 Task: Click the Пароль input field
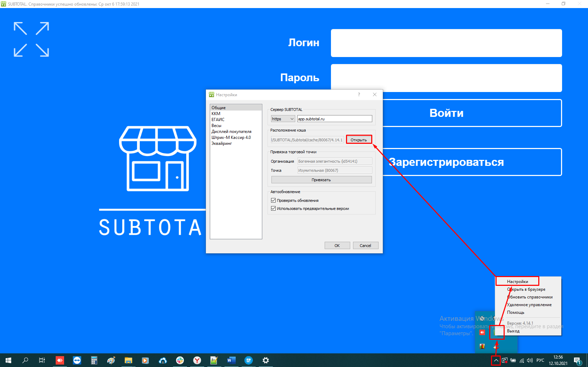pyautogui.click(x=446, y=78)
